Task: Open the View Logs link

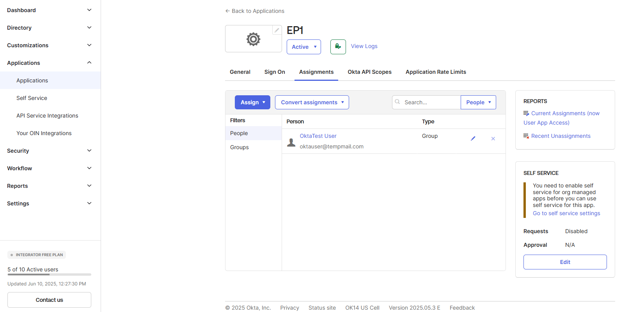Action: click(364, 46)
